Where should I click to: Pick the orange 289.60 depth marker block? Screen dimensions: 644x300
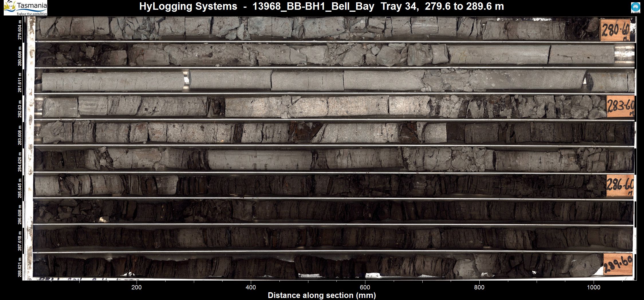pyautogui.click(x=618, y=265)
